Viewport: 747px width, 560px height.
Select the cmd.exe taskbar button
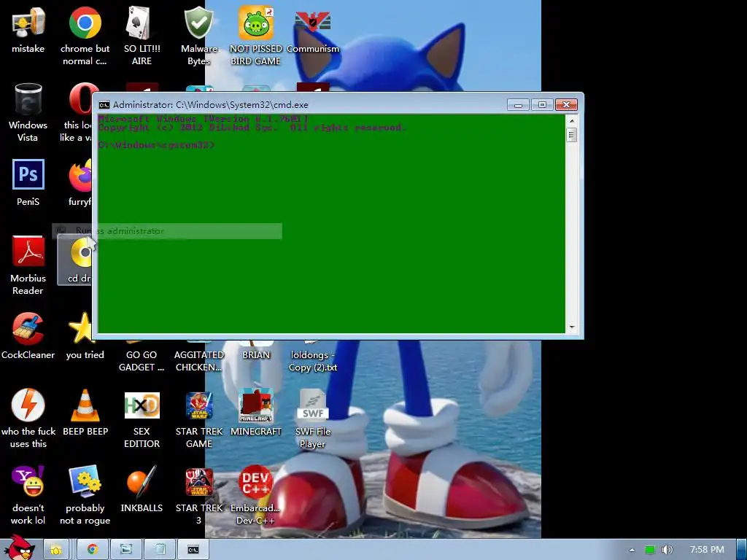(x=193, y=550)
